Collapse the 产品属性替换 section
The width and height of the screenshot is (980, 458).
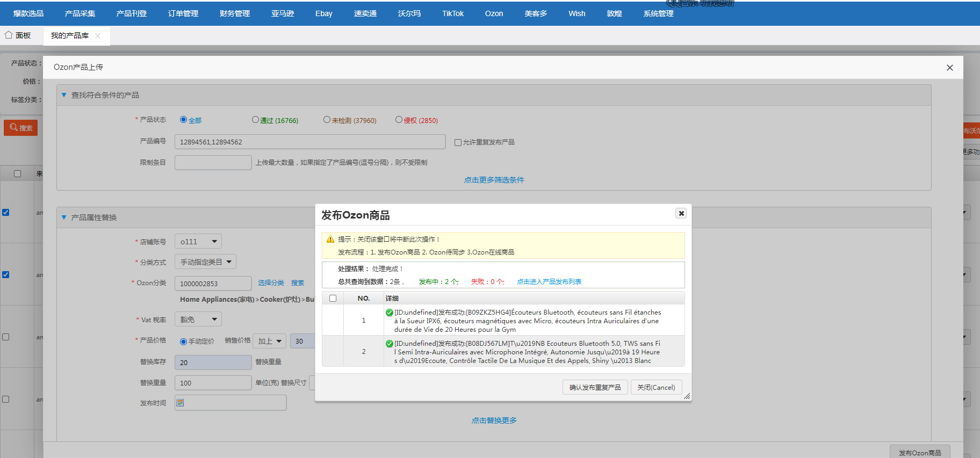[64, 217]
